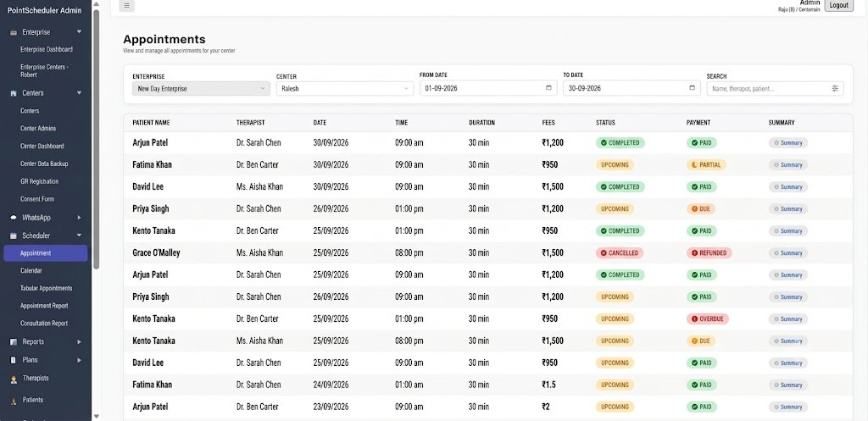Viewport: 868px width, 421px height.
Task: Open Tabular Appointments menu item
Action: click(47, 288)
